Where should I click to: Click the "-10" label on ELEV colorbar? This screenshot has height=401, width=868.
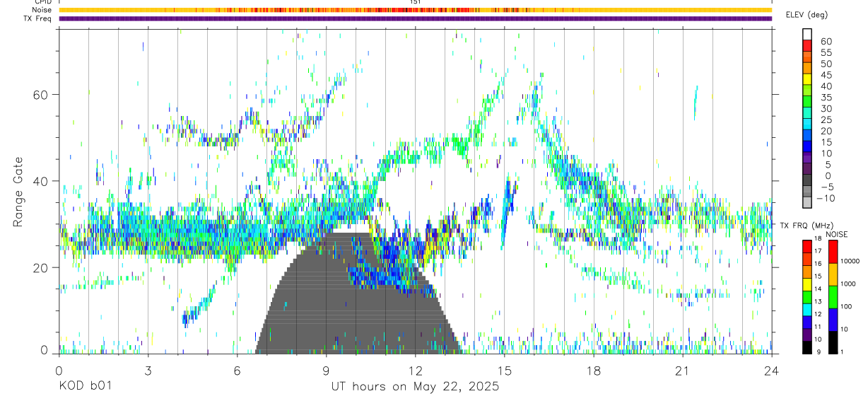tap(828, 198)
